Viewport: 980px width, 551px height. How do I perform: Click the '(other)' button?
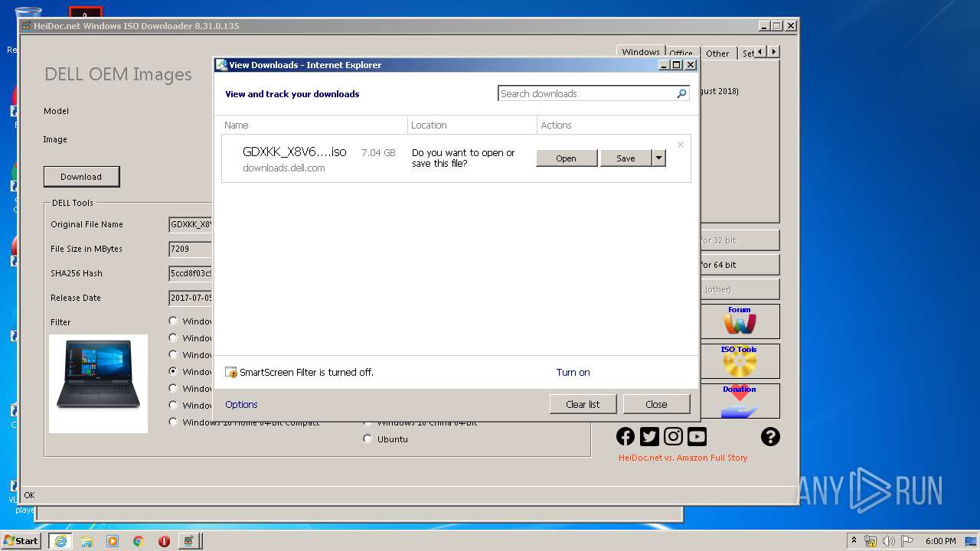pyautogui.click(x=740, y=289)
